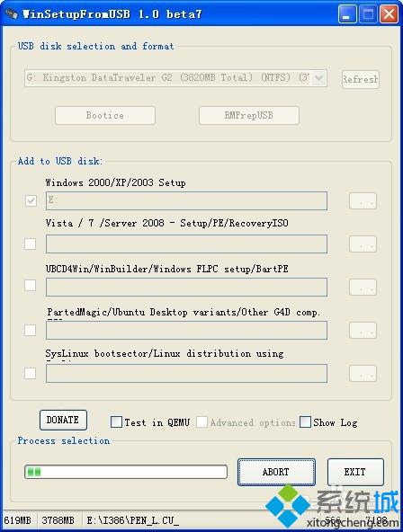Click the EXIT button
This screenshot has height=532, width=403.
(x=355, y=472)
